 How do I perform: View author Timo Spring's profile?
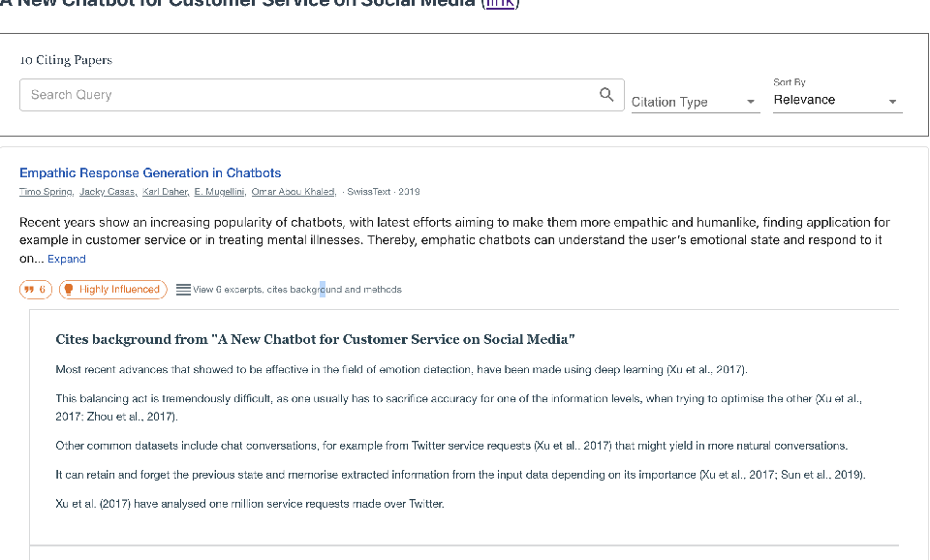[46, 192]
